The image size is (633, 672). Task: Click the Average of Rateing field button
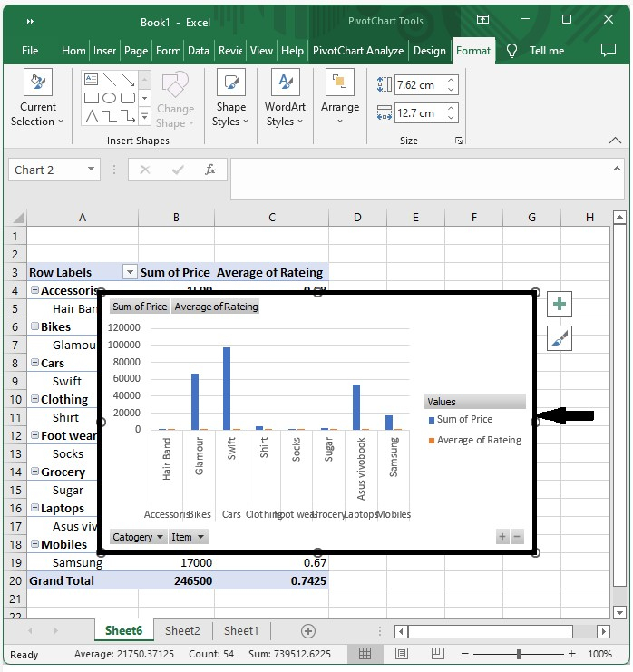point(216,307)
